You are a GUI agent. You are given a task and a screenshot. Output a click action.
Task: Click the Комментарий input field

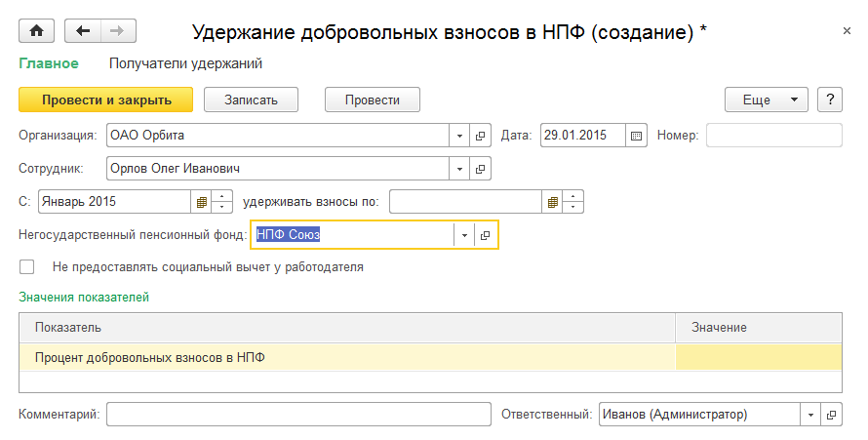pos(298,415)
